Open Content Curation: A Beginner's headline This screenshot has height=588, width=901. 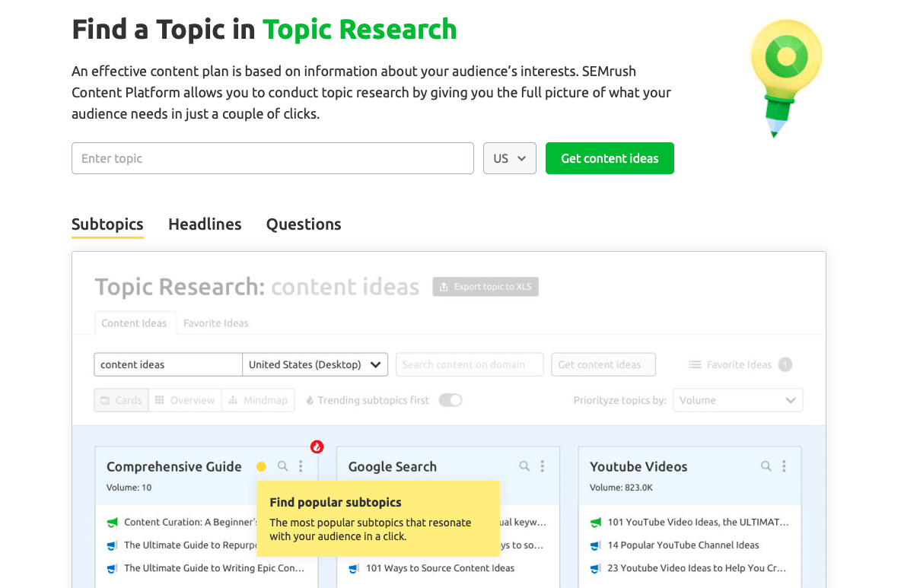190,523
